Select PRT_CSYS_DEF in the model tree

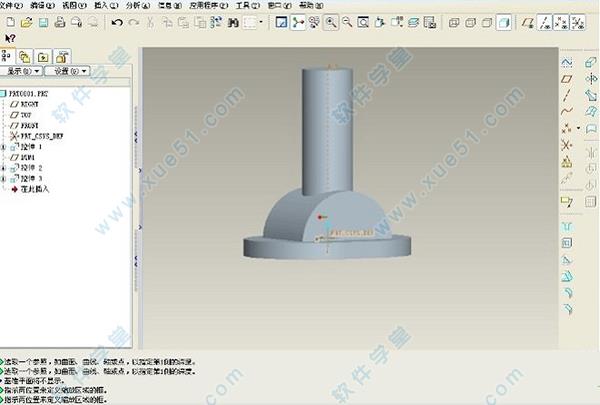click(x=37, y=136)
